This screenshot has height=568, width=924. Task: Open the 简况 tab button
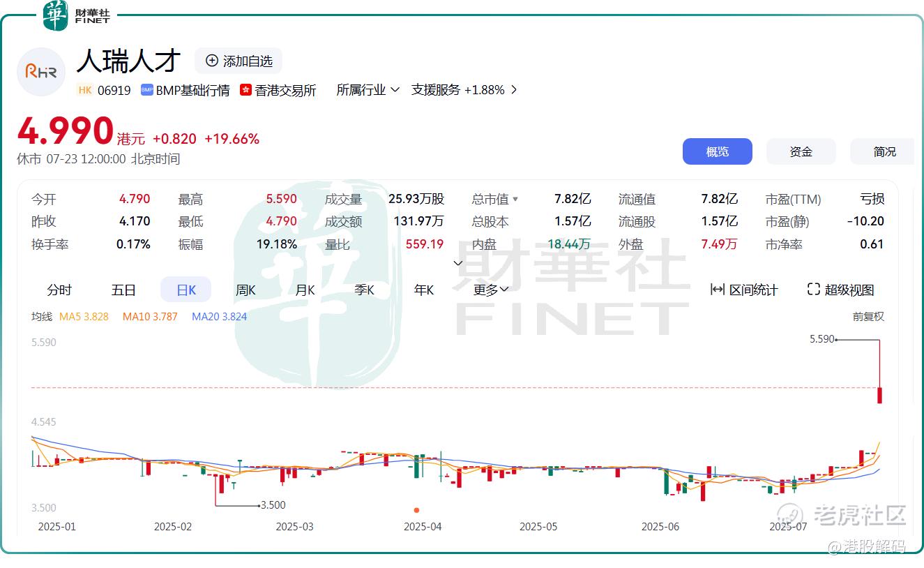[883, 151]
